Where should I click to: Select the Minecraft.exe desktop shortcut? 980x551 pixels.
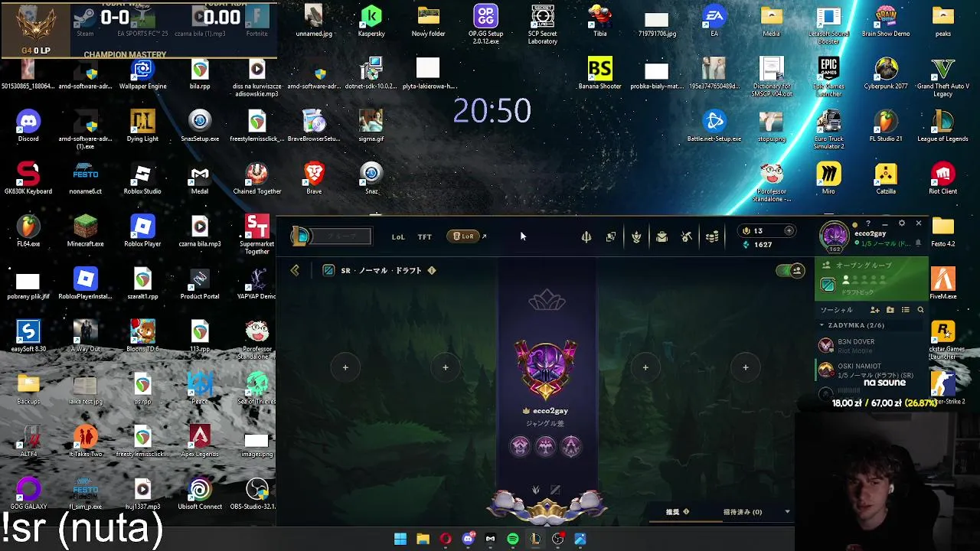[85, 231]
